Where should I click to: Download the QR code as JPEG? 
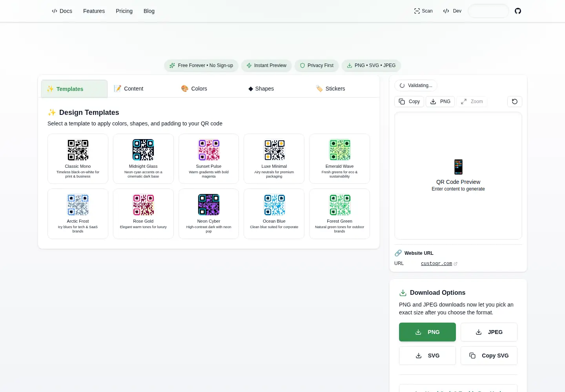click(489, 332)
